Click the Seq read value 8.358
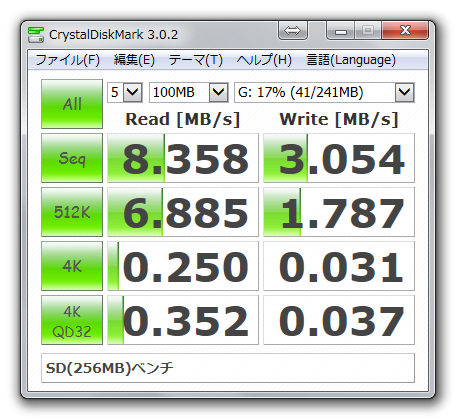 (183, 158)
